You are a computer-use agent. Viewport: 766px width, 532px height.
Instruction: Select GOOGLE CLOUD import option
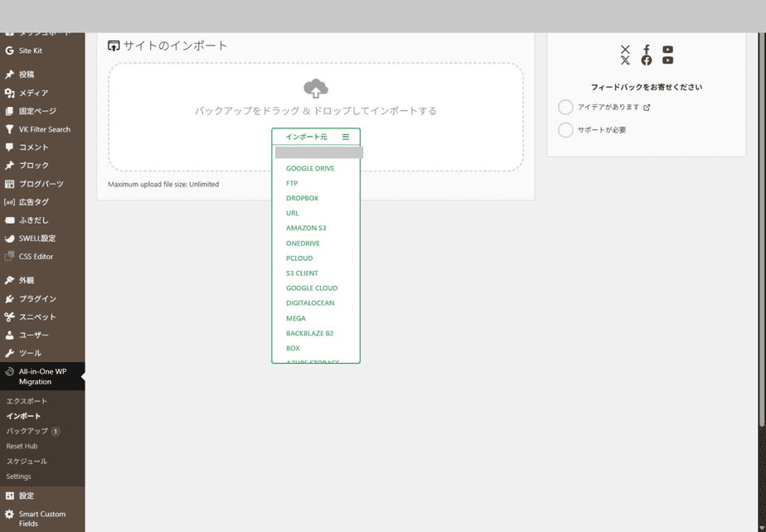[x=312, y=288]
